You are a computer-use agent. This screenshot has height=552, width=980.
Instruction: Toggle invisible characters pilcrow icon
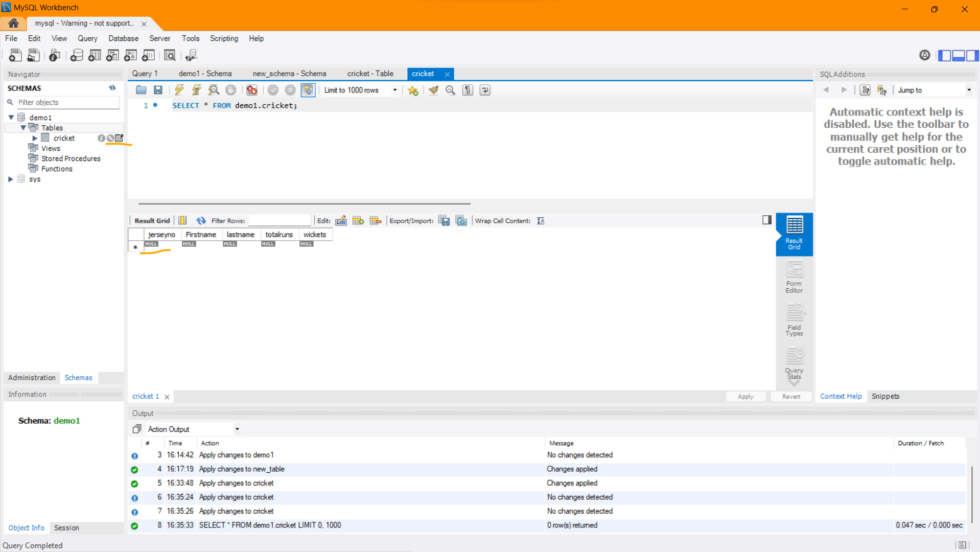click(x=468, y=90)
